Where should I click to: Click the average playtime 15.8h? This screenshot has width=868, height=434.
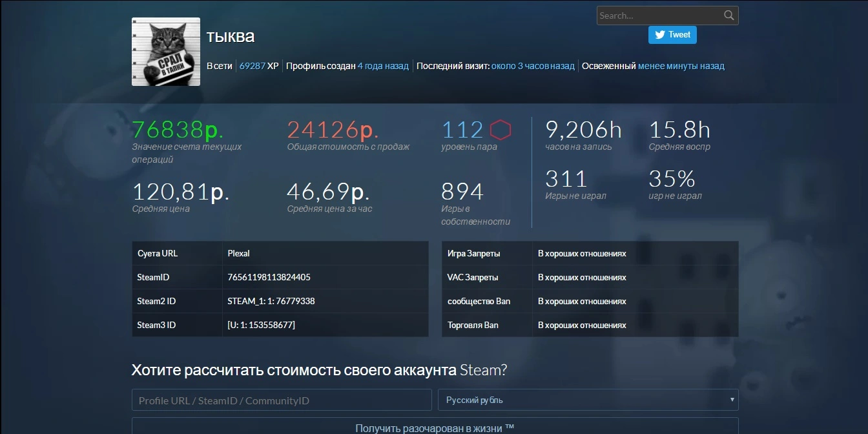679,130
